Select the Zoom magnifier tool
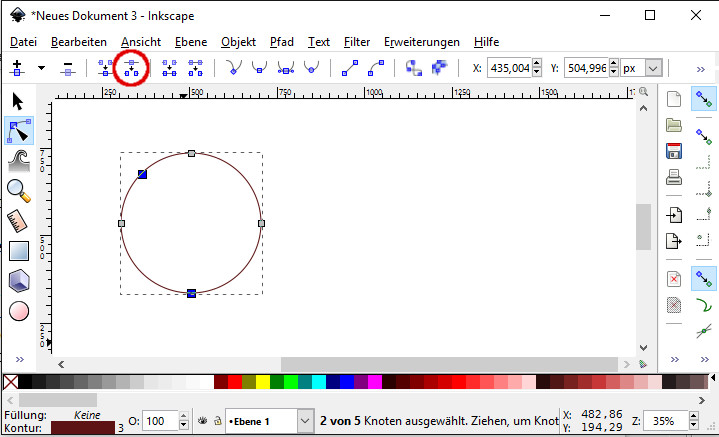This screenshot has height=437, width=719. pyautogui.click(x=18, y=190)
